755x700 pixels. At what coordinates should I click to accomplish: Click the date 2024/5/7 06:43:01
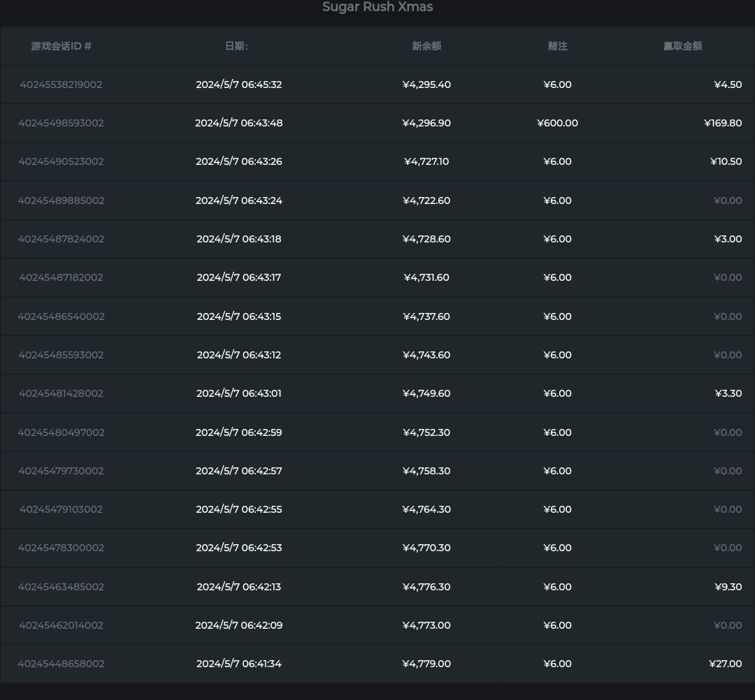click(x=239, y=393)
